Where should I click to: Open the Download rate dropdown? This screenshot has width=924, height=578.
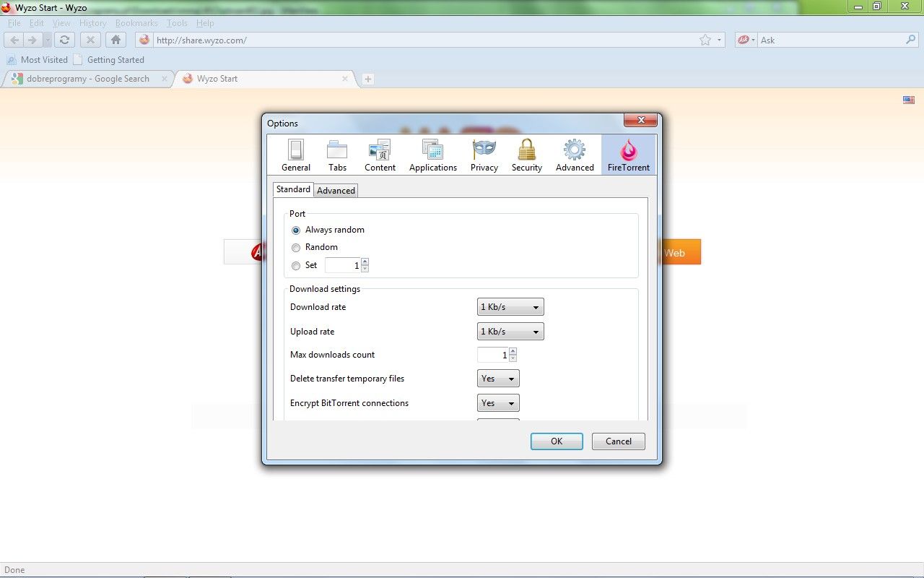point(510,307)
